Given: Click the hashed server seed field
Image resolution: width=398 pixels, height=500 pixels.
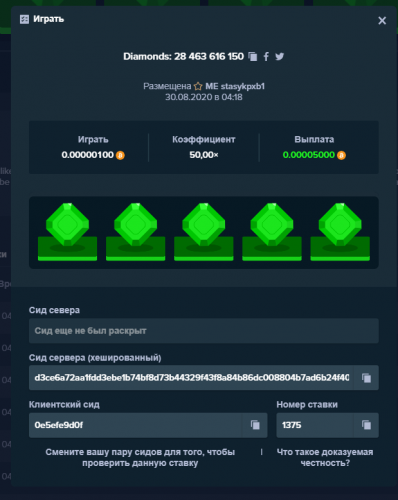Looking at the screenshot, I should tap(192, 378).
